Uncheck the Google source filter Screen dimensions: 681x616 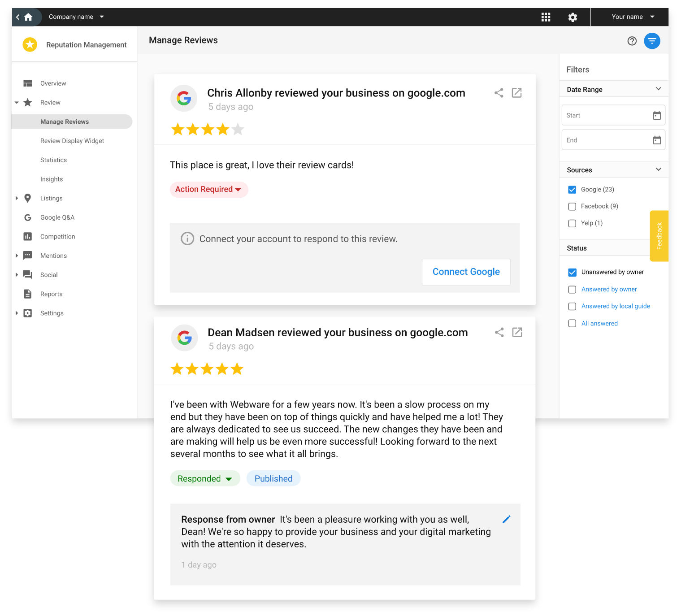tap(572, 189)
